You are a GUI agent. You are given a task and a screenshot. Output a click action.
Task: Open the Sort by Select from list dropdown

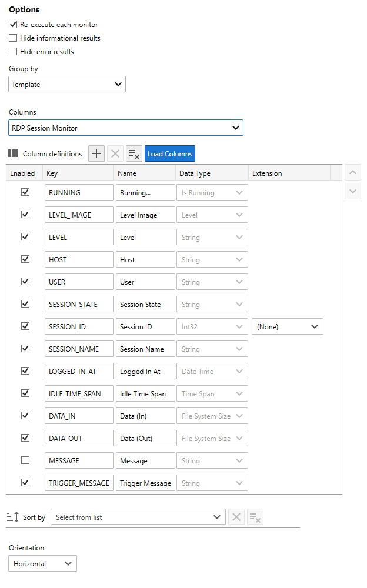[x=138, y=517]
